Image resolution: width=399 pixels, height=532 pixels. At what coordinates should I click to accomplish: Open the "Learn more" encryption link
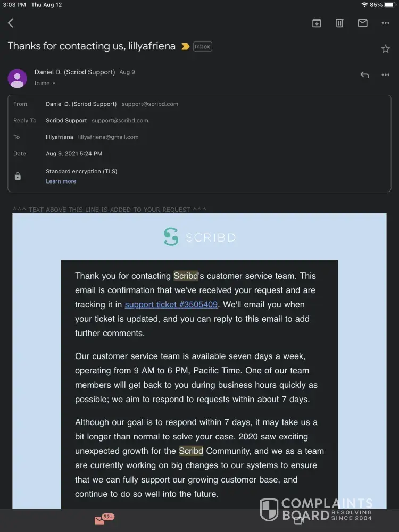tap(61, 181)
